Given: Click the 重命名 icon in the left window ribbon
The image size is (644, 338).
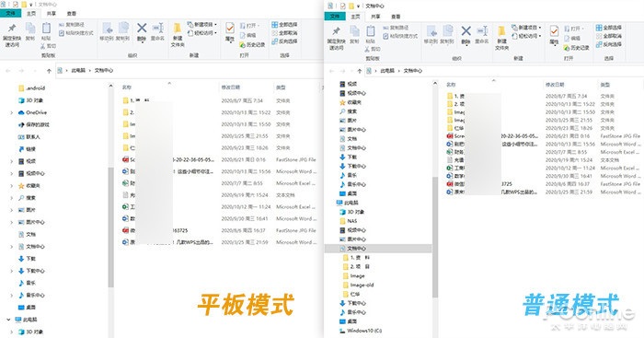Looking at the screenshot, I should [x=158, y=29].
